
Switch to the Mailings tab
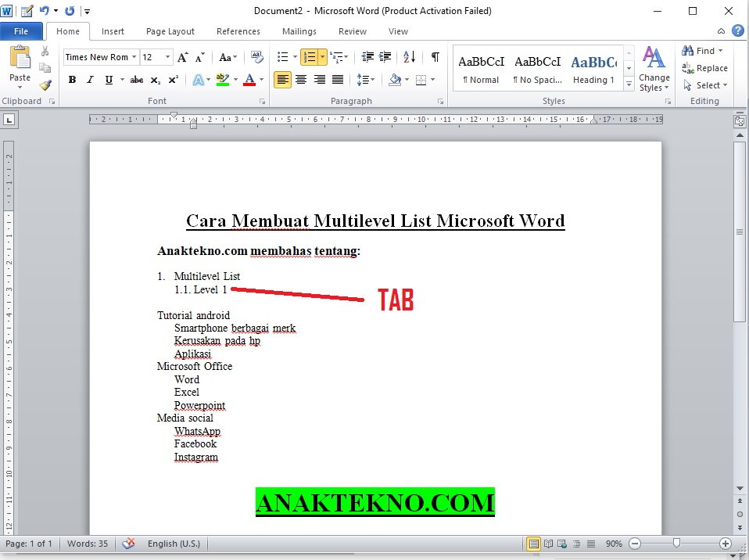click(299, 31)
